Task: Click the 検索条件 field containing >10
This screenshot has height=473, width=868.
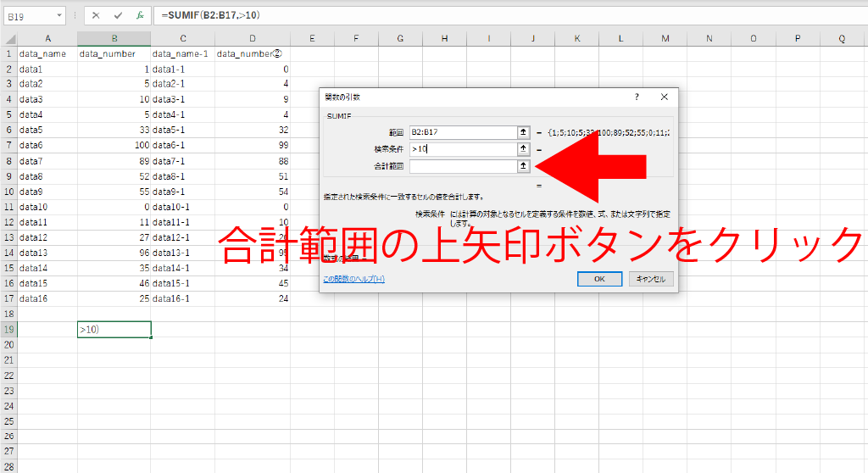Action: coord(463,149)
